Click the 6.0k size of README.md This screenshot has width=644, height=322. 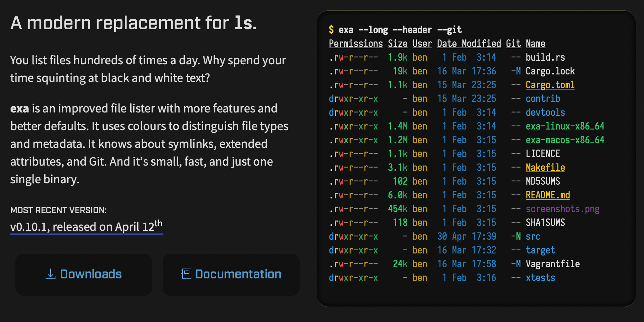pyautogui.click(x=397, y=195)
